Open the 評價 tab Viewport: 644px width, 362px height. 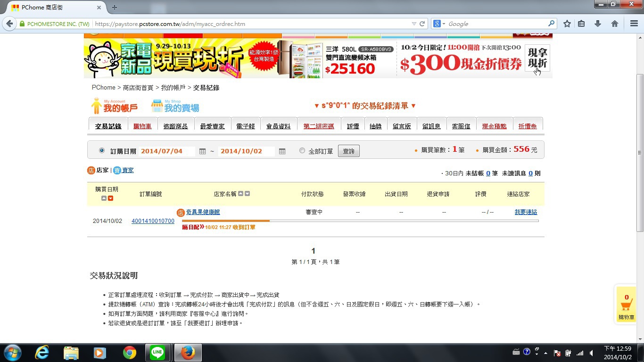(x=353, y=126)
